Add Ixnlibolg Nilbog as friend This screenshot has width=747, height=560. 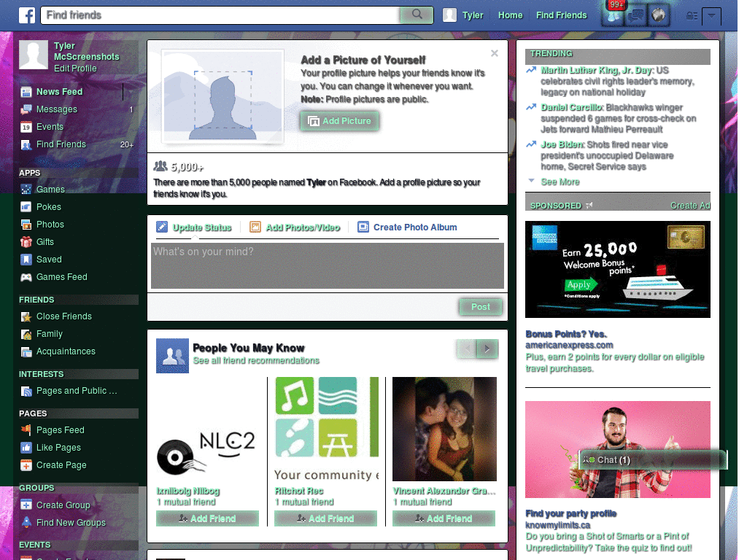point(207,518)
